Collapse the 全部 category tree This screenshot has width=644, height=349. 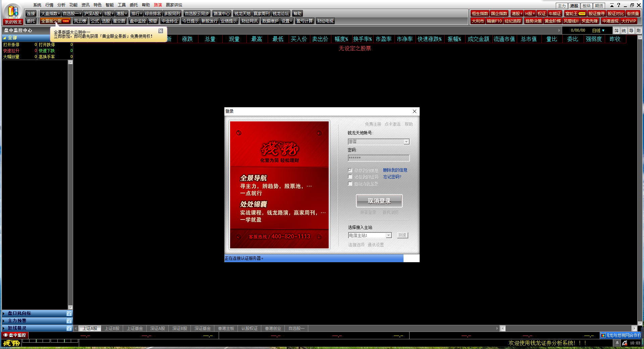(4, 38)
